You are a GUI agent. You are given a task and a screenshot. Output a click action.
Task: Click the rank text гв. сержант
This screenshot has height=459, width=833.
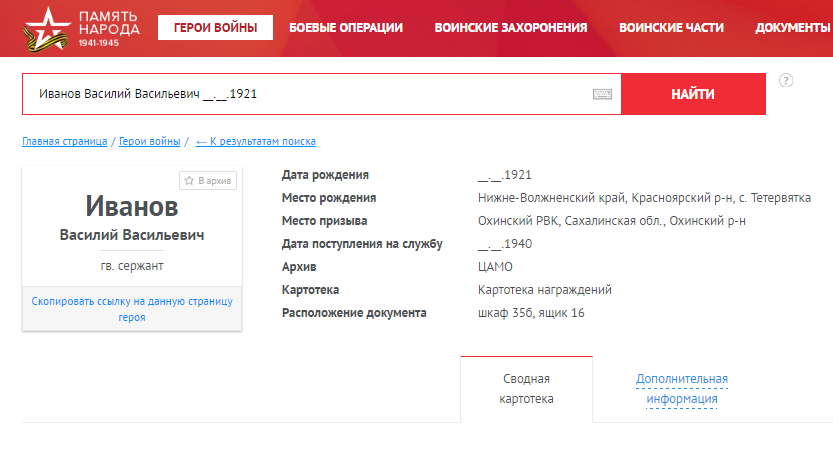click(x=132, y=266)
